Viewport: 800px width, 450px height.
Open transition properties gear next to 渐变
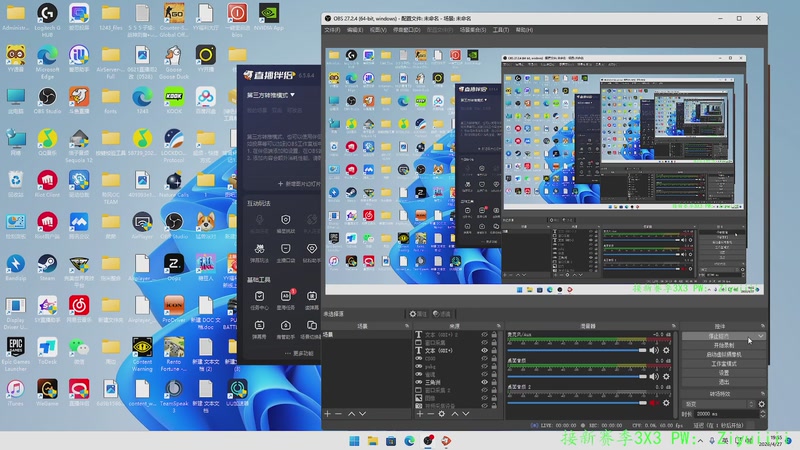click(762, 404)
